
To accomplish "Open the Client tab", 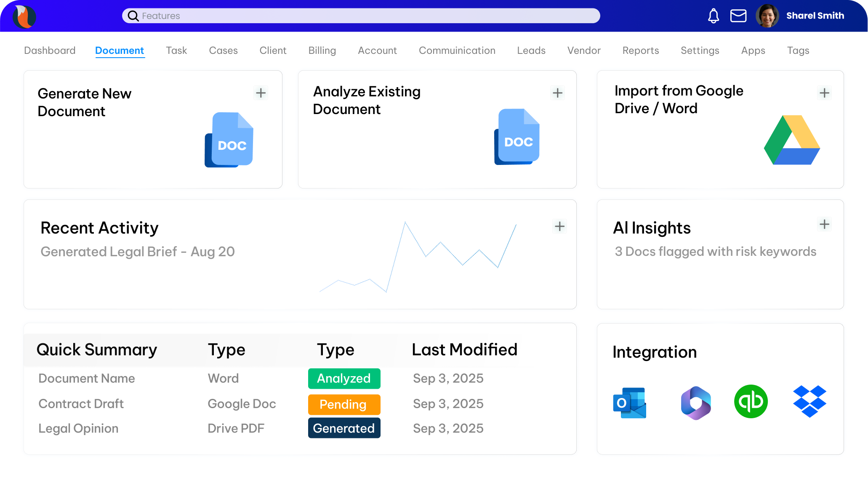I will tap(273, 50).
